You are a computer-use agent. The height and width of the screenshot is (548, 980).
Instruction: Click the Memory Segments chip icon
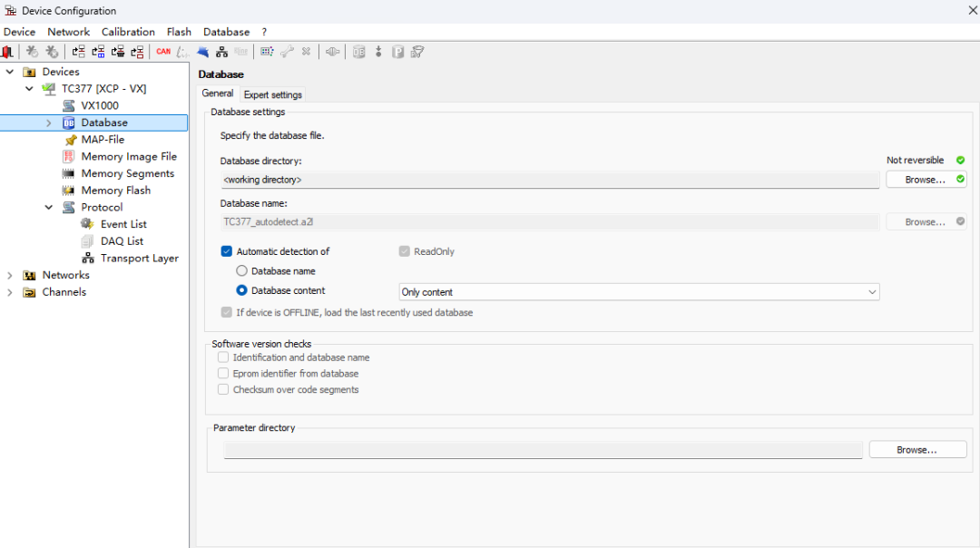pyautogui.click(x=68, y=173)
